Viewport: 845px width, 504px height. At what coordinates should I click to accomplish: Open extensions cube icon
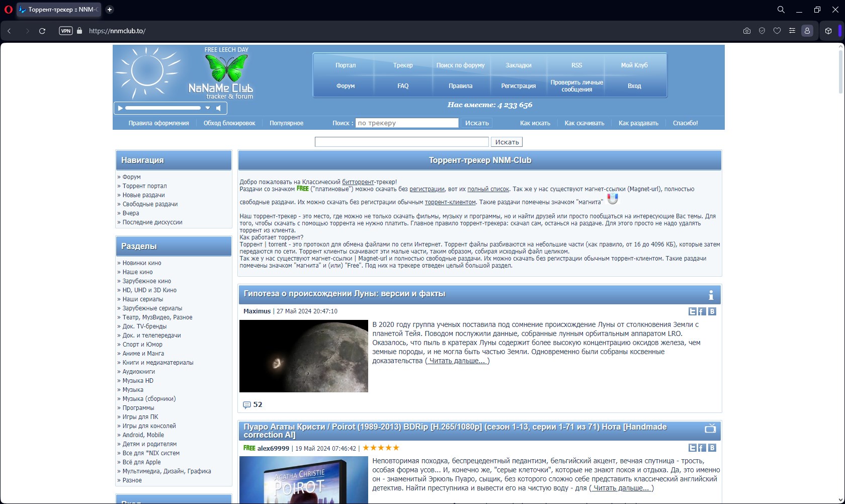pos(828,31)
